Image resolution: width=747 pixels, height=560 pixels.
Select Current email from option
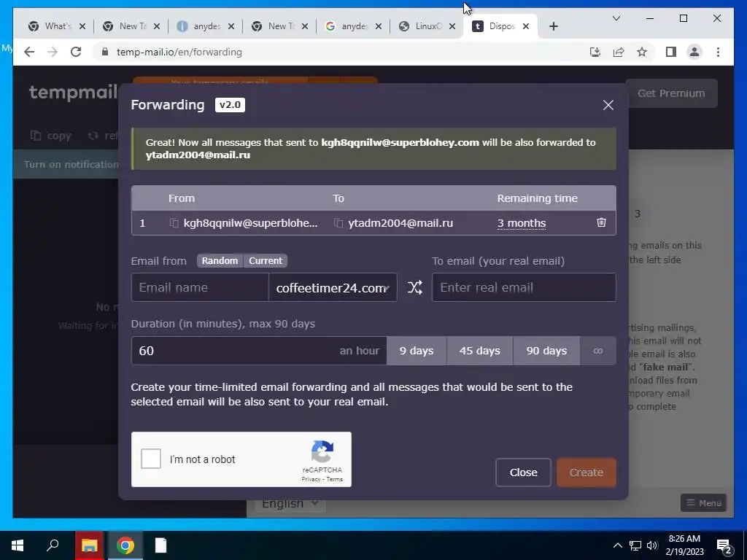[266, 260]
